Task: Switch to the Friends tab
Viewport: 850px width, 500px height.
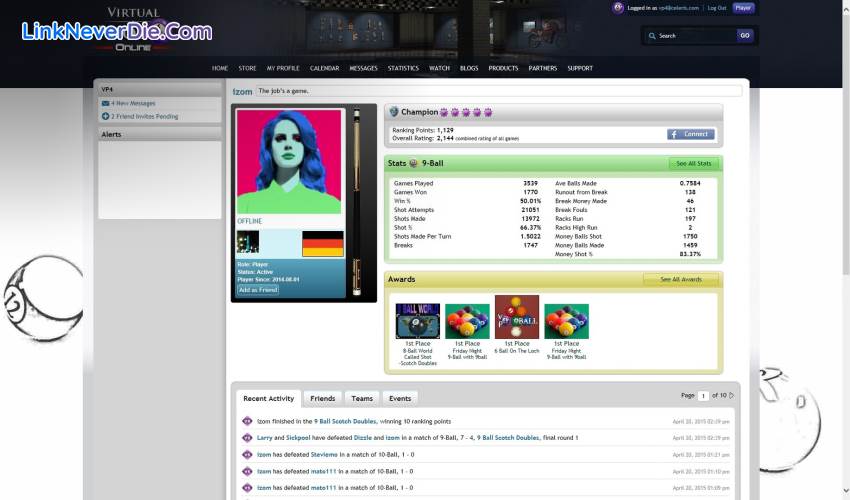Action: coord(323,399)
